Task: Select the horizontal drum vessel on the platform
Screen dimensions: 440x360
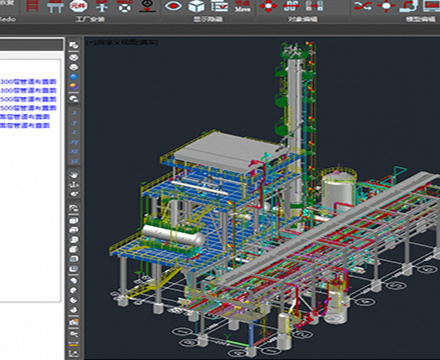Action: [x=173, y=235]
